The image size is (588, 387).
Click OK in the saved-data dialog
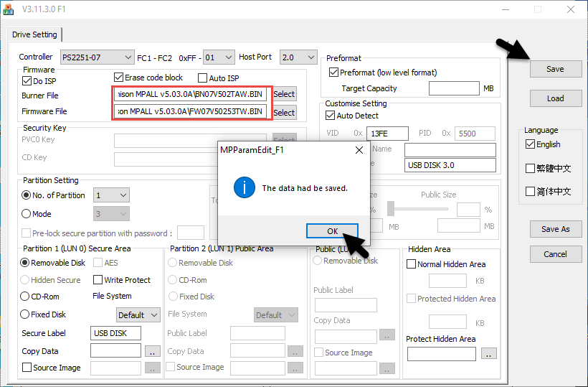click(x=332, y=231)
